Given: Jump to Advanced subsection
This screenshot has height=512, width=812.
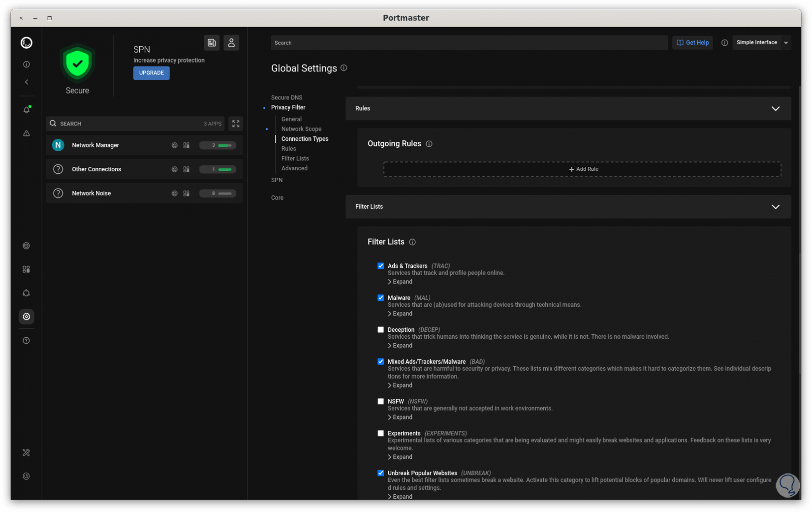Looking at the screenshot, I should click(294, 168).
